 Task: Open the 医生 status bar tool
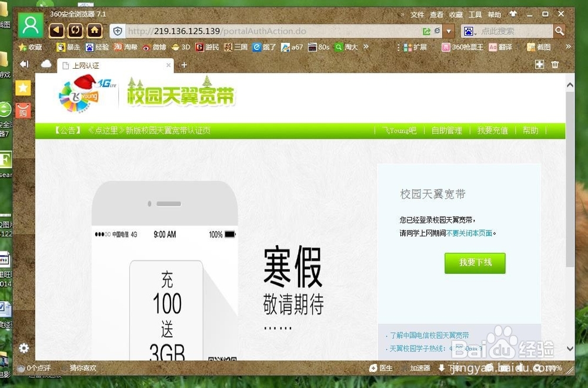[x=381, y=368]
